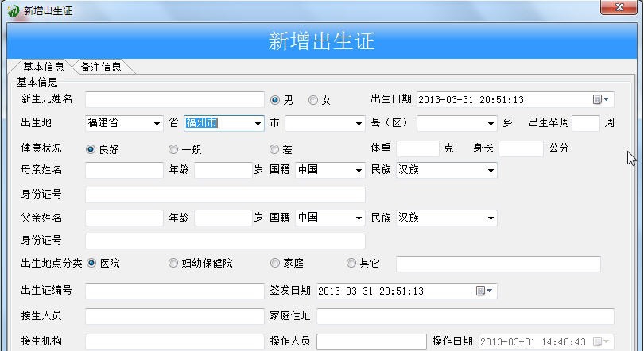The height and width of the screenshot is (351, 644).
Task: Open the 乡 township dropdown list
Action: pos(491,123)
